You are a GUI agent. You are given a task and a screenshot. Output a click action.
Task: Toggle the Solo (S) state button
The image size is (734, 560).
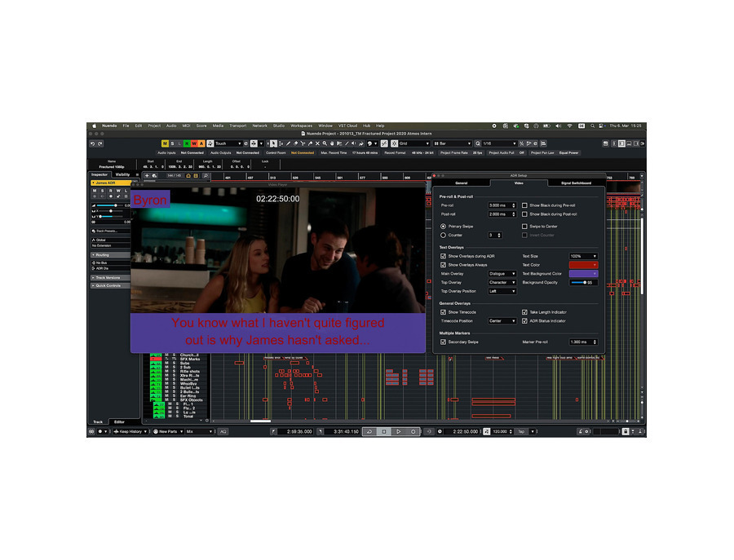[172, 143]
